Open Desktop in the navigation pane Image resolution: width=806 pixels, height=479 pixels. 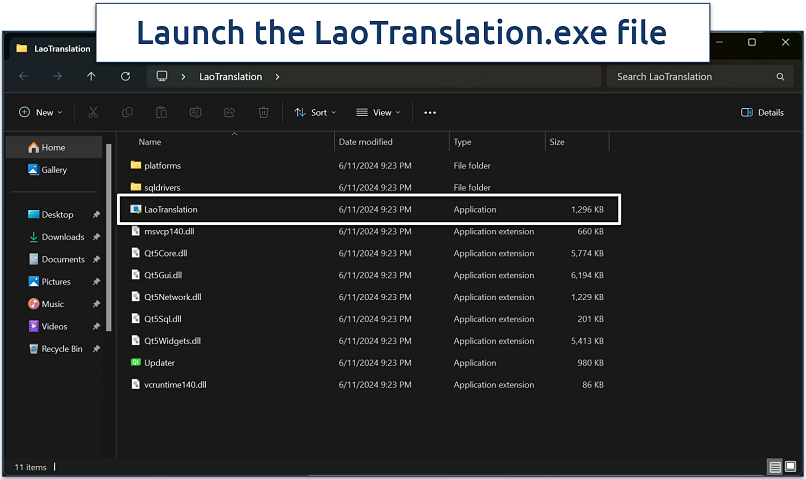point(51,214)
